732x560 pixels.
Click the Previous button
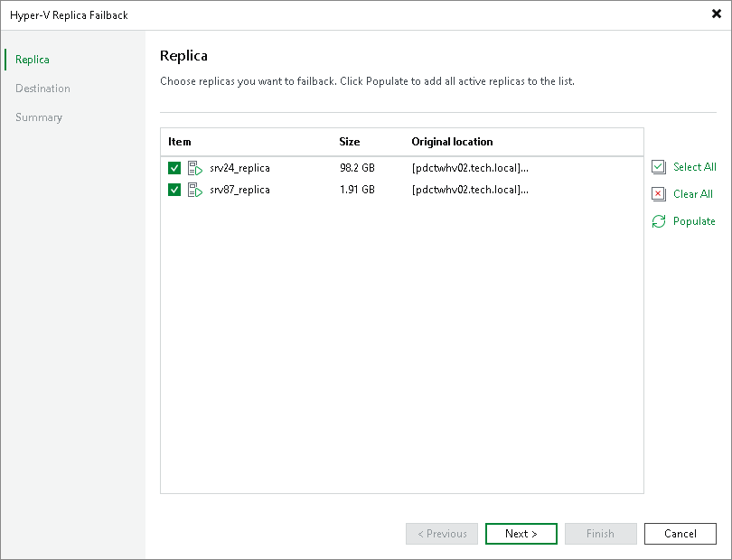pyautogui.click(x=442, y=534)
